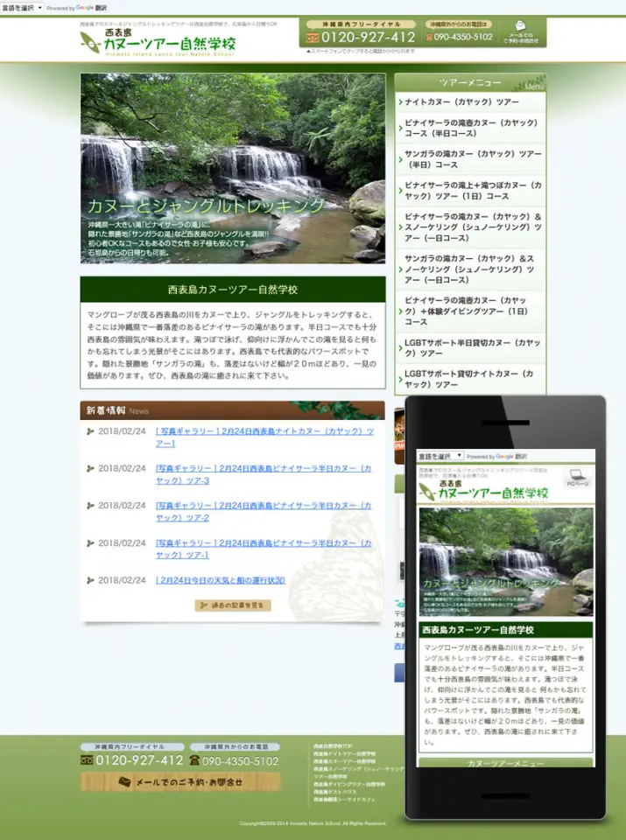Open news link ピナイサーラ半日カヌー ツア-3
This screenshot has width=626, height=840.
(264, 474)
